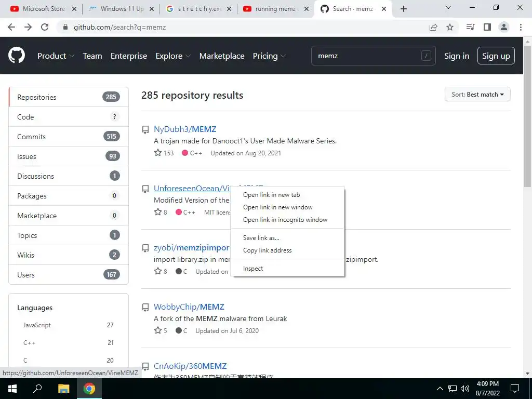Toggle the browser side panel icon
This screenshot has height=399, width=532.
pyautogui.click(x=487, y=27)
